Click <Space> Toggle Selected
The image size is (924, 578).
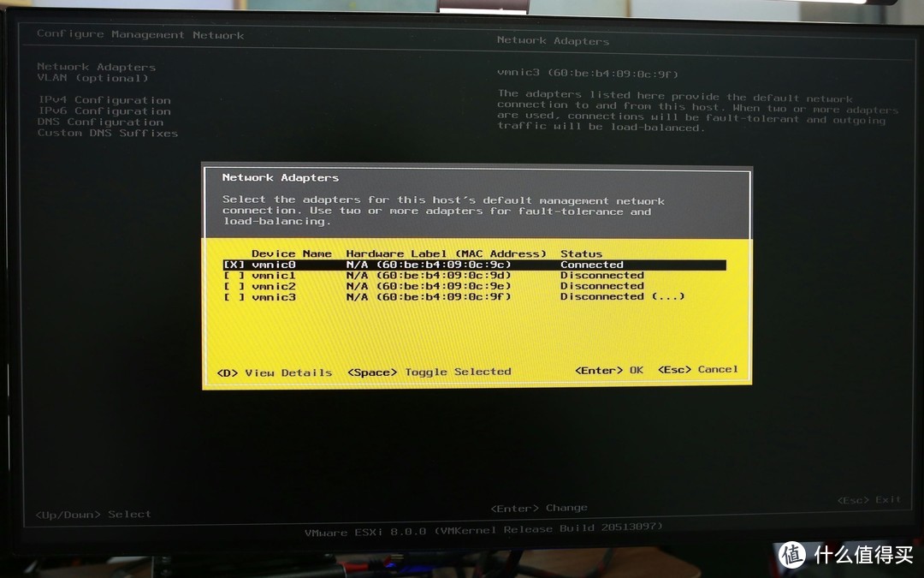tap(429, 372)
